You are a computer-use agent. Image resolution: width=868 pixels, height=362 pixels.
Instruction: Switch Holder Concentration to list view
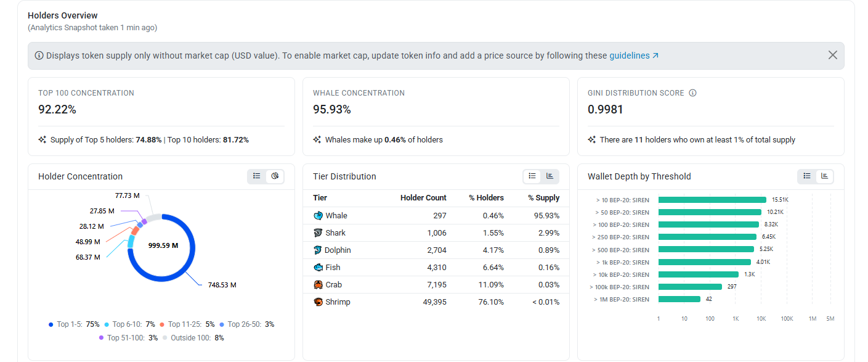click(257, 176)
